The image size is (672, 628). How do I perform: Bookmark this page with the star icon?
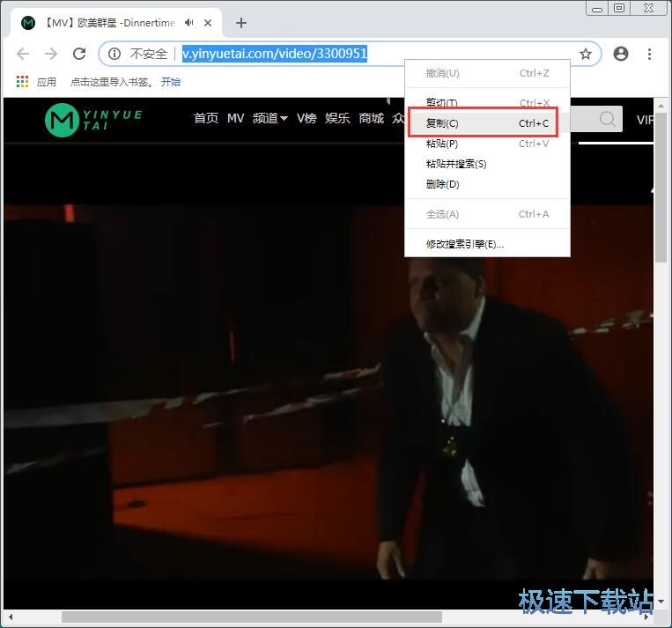[x=586, y=54]
